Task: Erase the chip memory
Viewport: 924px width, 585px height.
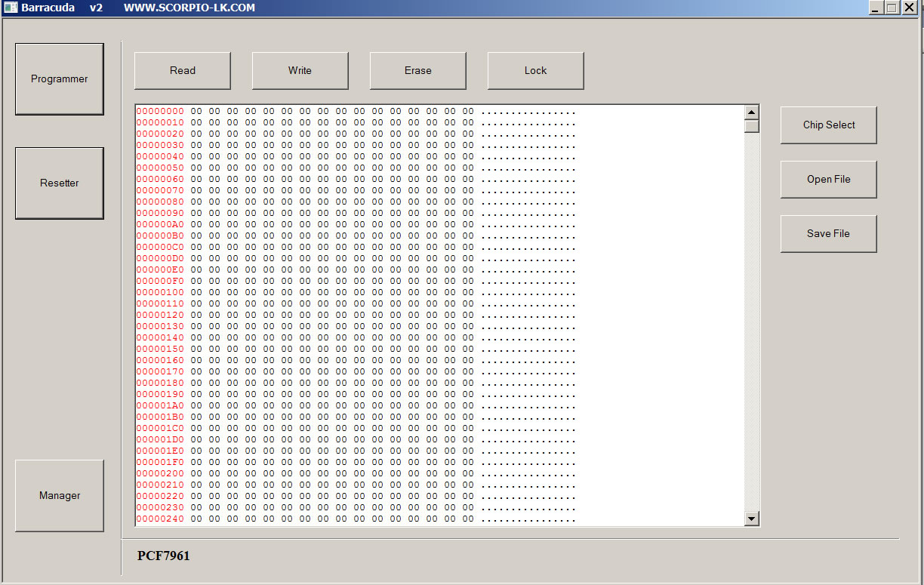Action: pyautogui.click(x=417, y=70)
